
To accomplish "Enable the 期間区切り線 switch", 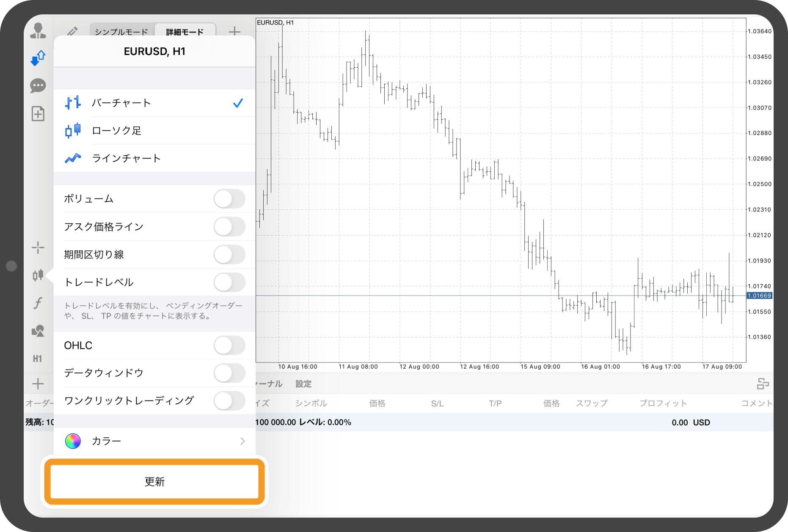I will point(229,255).
